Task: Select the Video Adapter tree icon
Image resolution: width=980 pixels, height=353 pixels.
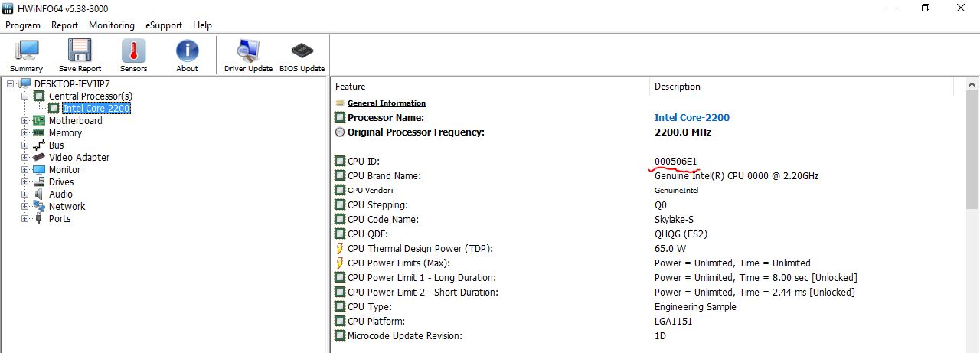Action: pyautogui.click(x=39, y=157)
